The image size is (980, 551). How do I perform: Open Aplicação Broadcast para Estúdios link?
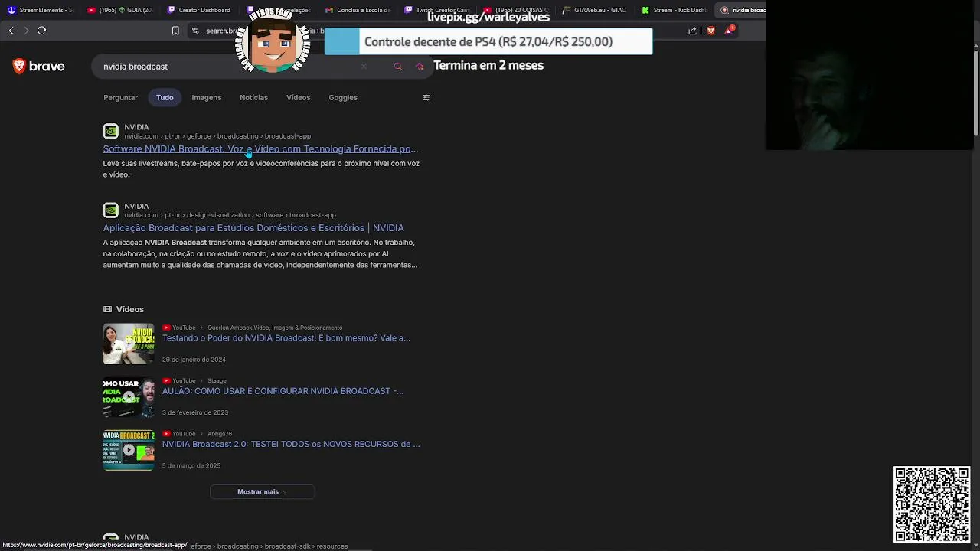253,228
